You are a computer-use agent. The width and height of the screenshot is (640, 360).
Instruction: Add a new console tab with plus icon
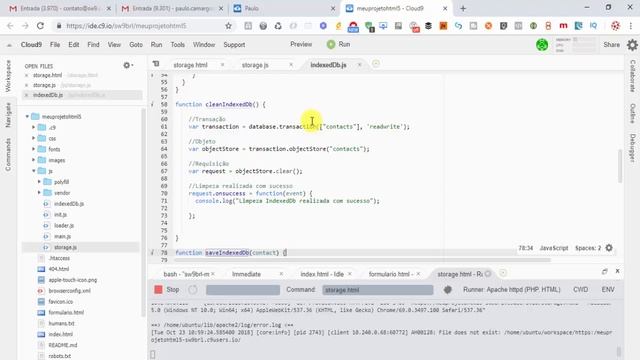pos(503,273)
